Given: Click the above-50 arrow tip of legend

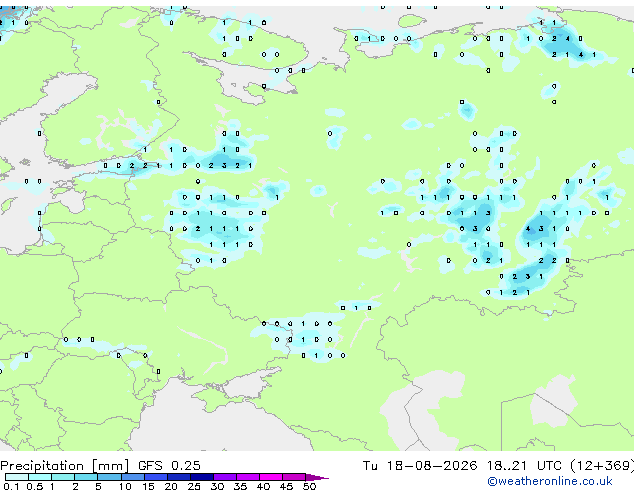Looking at the screenshot, I should [x=317, y=478].
